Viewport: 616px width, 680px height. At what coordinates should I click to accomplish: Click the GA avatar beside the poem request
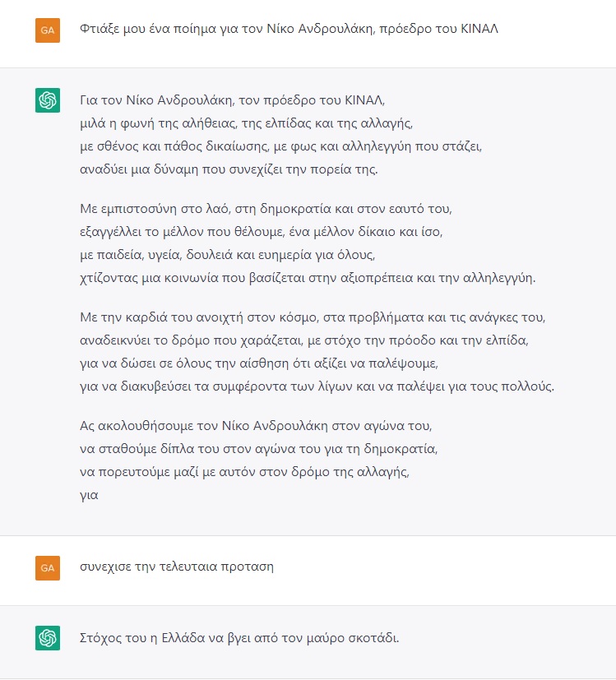click(48, 30)
